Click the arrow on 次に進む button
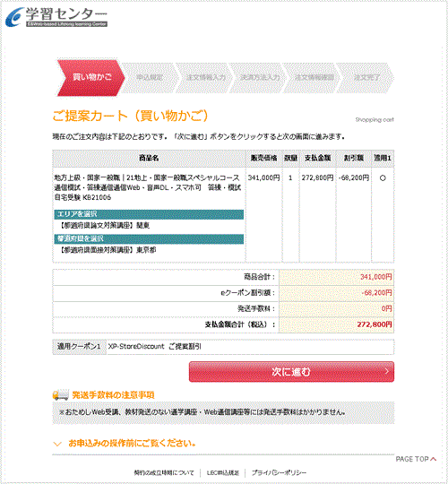 pos(386,372)
